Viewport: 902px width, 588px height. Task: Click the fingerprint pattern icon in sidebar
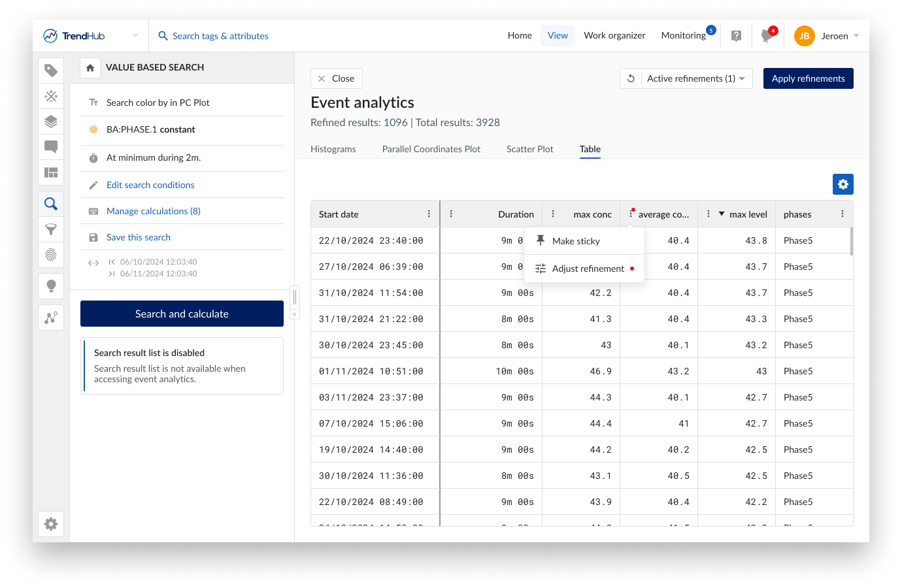(51, 255)
